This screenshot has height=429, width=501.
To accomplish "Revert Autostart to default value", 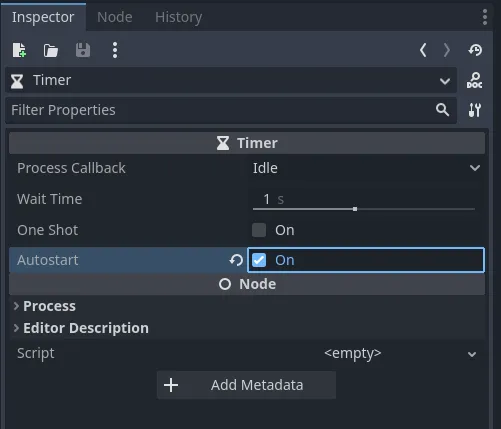I will point(236,260).
